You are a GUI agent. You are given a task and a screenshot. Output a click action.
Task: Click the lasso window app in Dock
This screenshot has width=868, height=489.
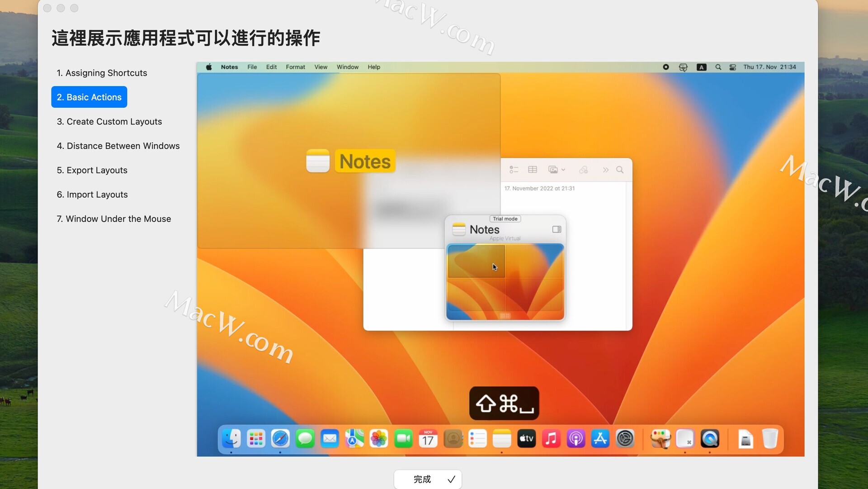pyautogui.click(x=660, y=439)
